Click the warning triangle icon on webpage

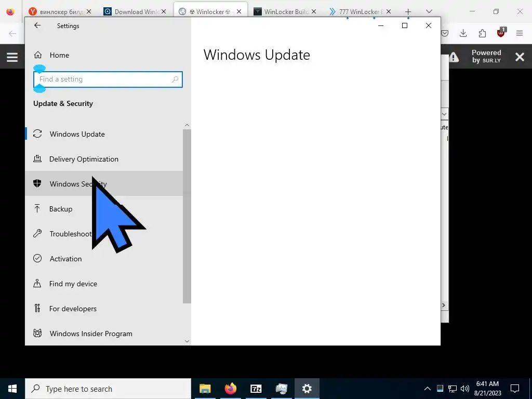(454, 57)
